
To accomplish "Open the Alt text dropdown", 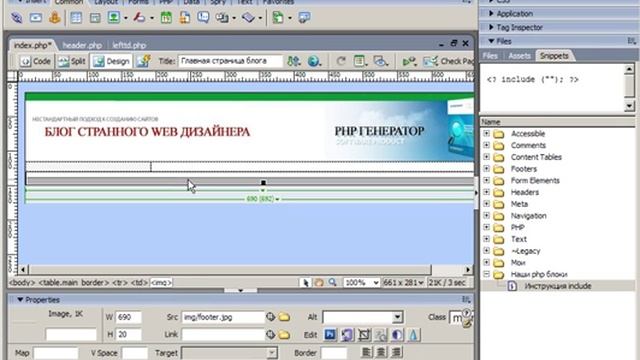I will 398,317.
